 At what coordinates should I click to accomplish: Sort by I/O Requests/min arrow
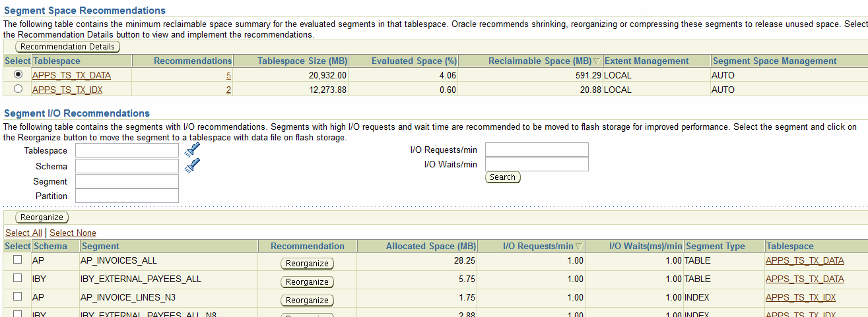pyautogui.click(x=579, y=246)
